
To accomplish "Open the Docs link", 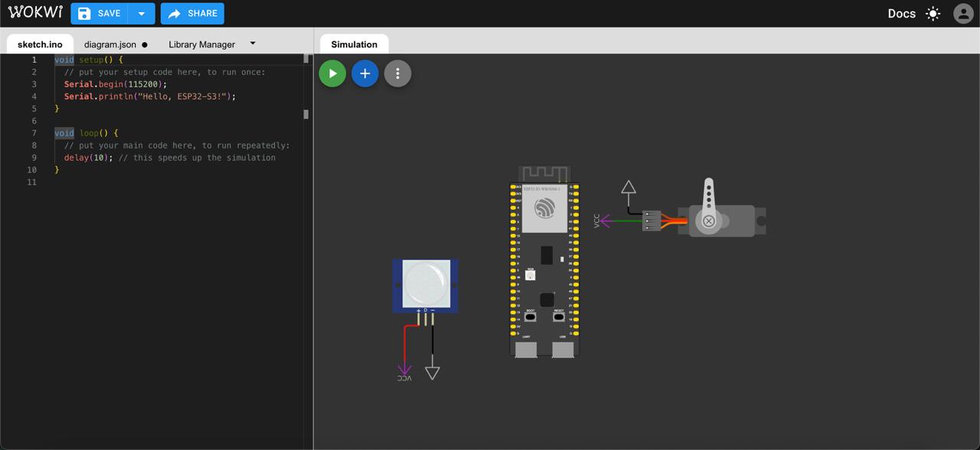I will click(901, 14).
